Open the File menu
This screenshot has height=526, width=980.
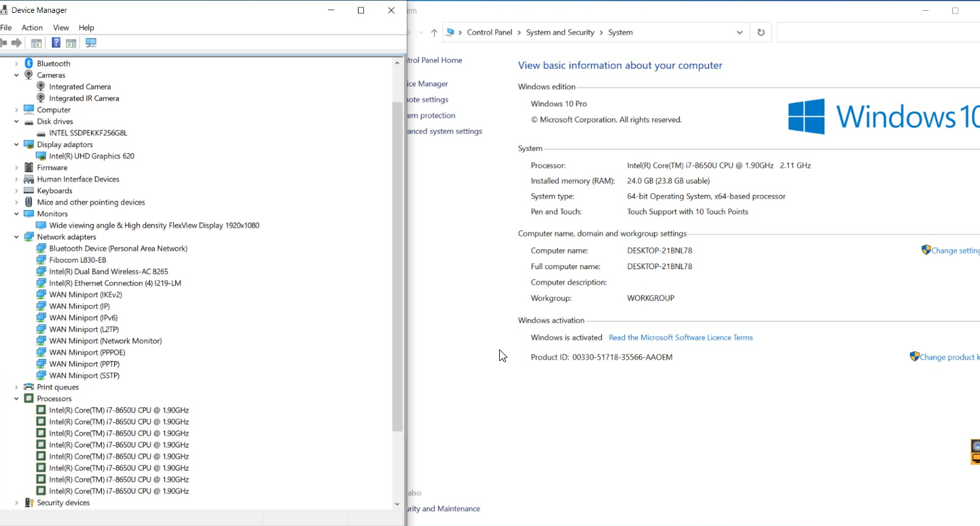tap(6, 28)
